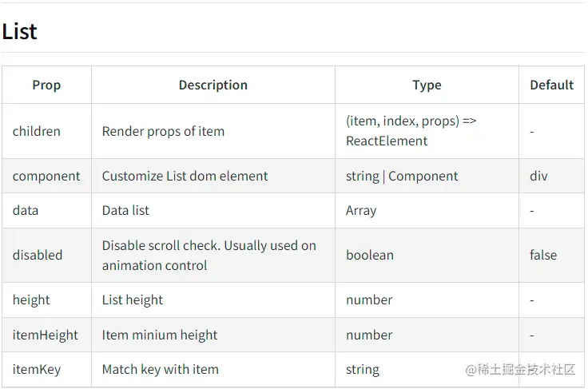Click 'Render props of item' description
588x389 pixels.
pyautogui.click(x=163, y=131)
